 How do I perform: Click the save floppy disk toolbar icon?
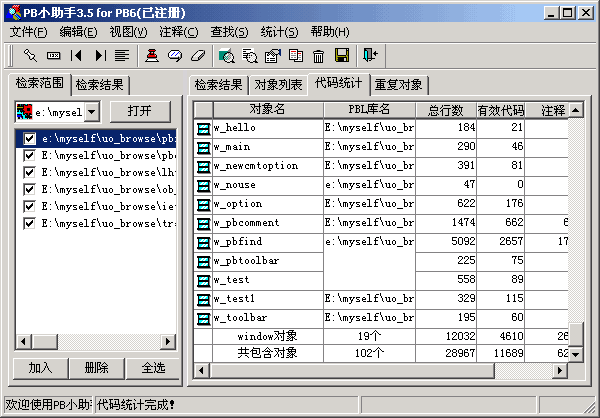tap(342, 55)
